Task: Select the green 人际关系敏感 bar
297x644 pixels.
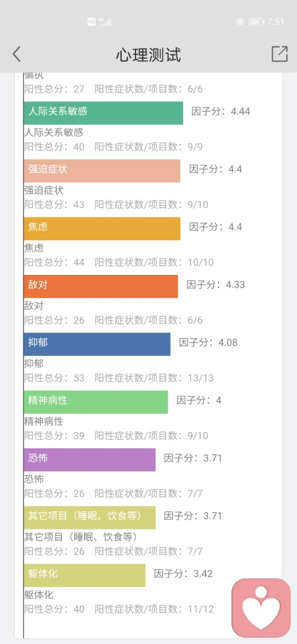Action: 103,113
